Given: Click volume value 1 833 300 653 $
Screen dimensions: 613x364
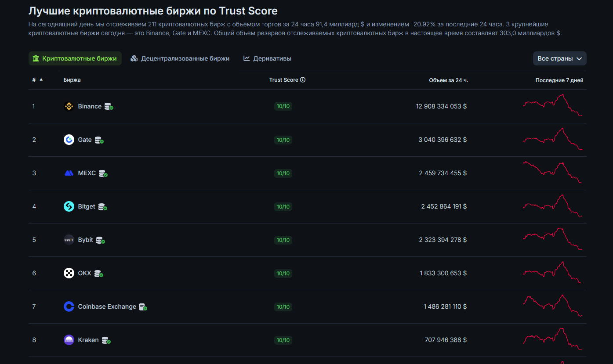Looking at the screenshot, I should pyautogui.click(x=443, y=273).
